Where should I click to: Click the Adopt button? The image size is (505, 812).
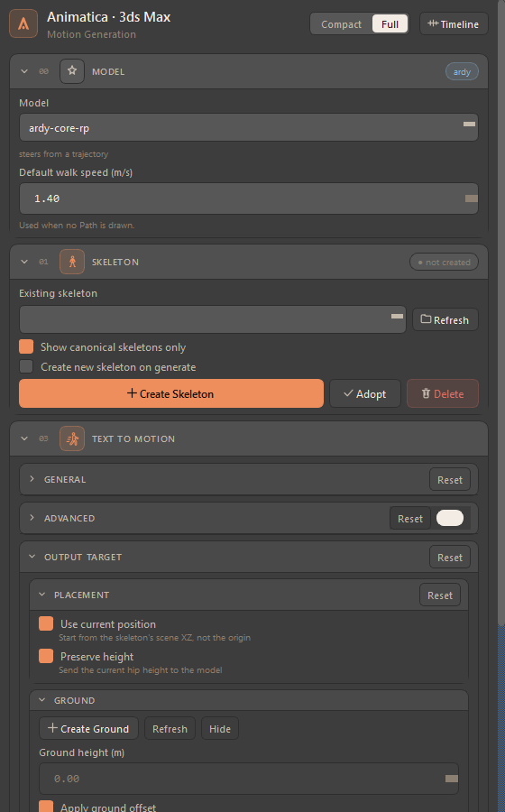(x=365, y=393)
